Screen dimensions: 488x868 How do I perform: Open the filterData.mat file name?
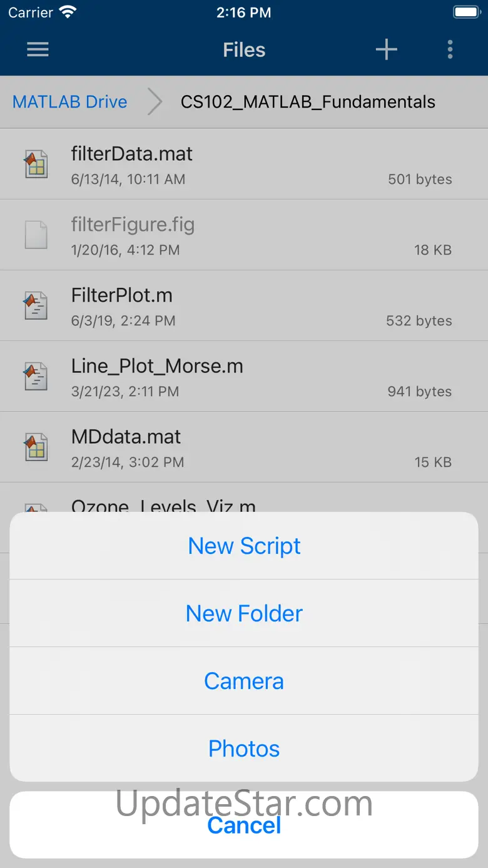pos(132,154)
